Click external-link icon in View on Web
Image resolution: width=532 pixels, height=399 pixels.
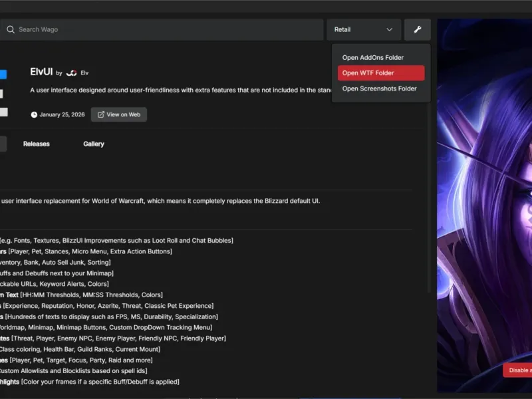coord(101,114)
